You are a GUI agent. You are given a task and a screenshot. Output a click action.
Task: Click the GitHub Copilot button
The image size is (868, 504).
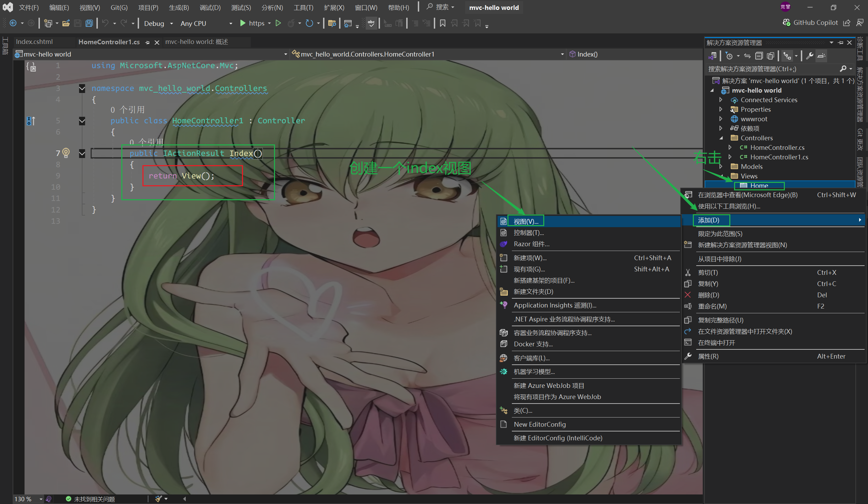click(810, 23)
